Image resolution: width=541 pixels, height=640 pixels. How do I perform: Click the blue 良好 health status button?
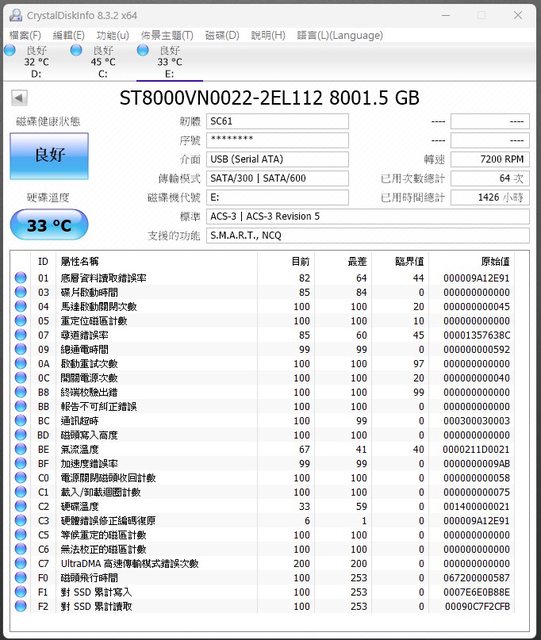[49, 156]
